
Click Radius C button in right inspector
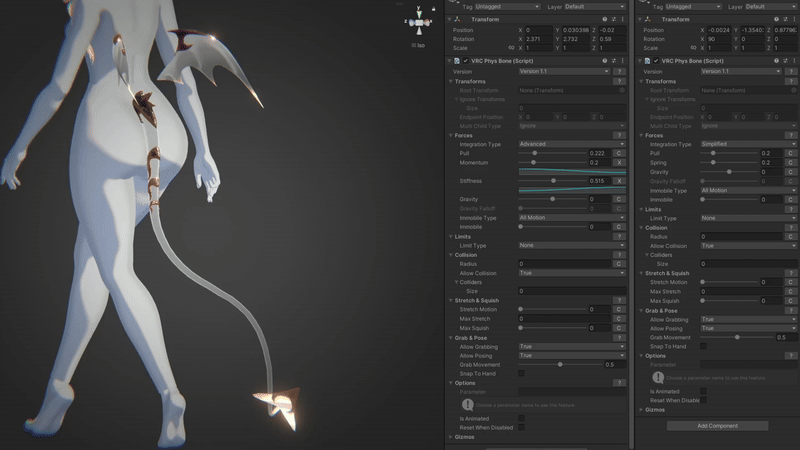791,236
